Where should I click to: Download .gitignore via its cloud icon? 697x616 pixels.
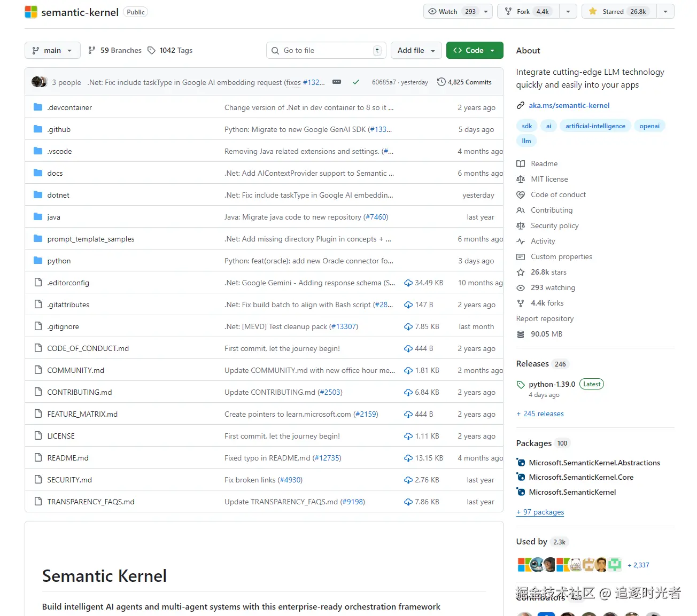tap(408, 327)
